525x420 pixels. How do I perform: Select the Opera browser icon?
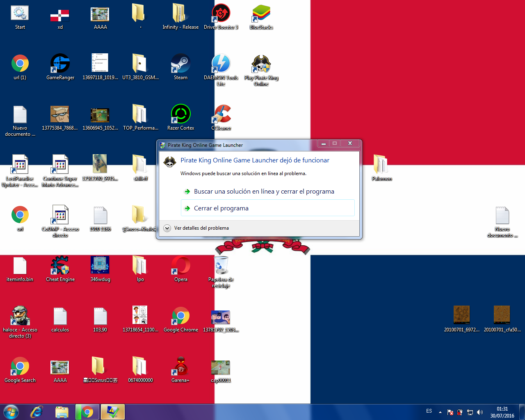180,269
